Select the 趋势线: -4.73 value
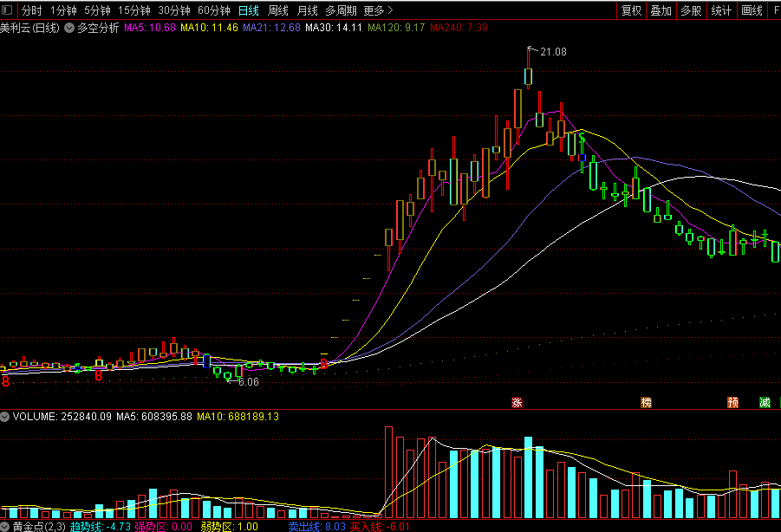 click(100, 527)
